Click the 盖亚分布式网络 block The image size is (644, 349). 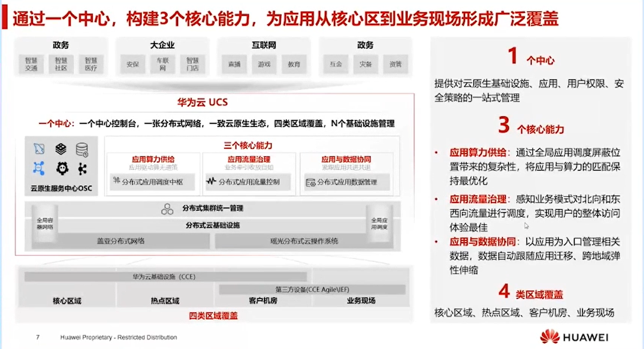pos(121,241)
